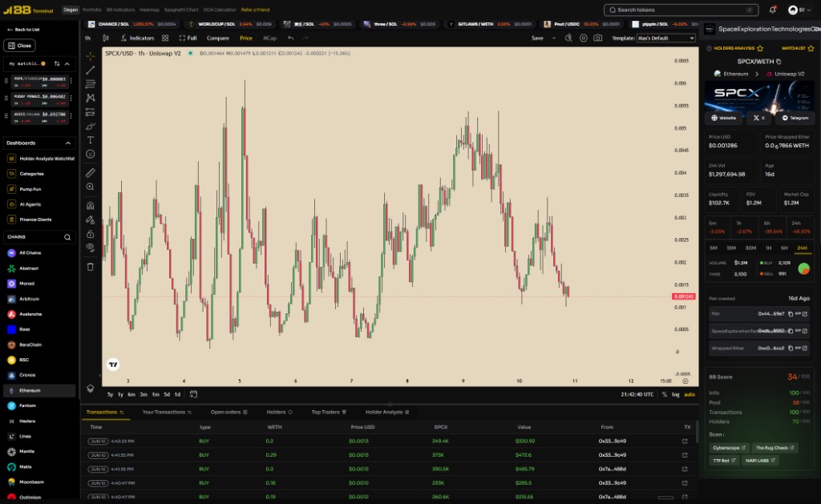Open the Fibonacci retracement tool
The image size is (821, 504).
[x=90, y=84]
